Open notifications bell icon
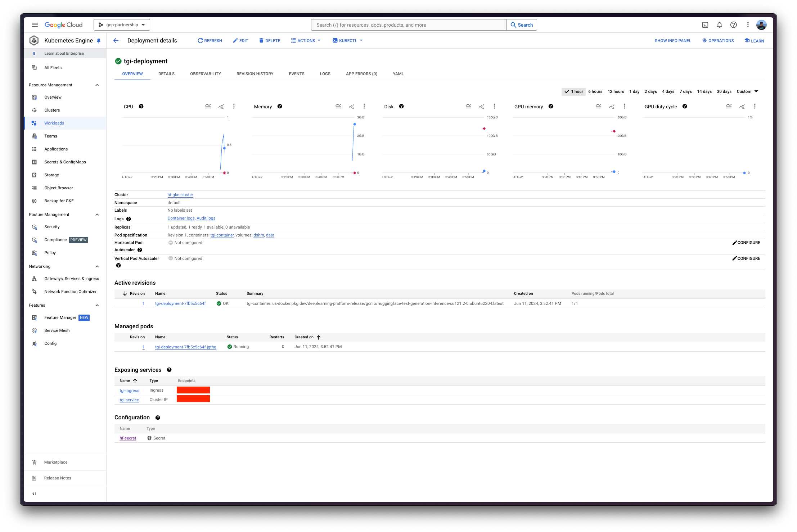This screenshot has width=797, height=532. [719, 25]
